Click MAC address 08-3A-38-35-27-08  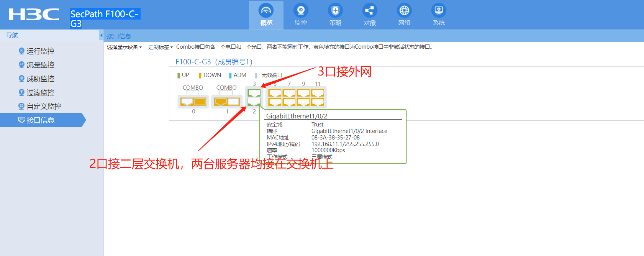tap(335, 138)
